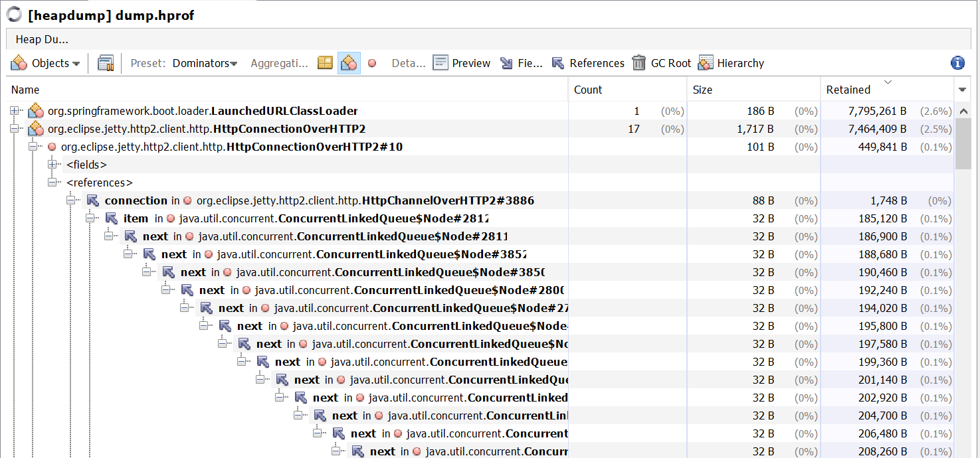Collapse the <references> node
The height and width of the screenshot is (458, 980).
52,183
